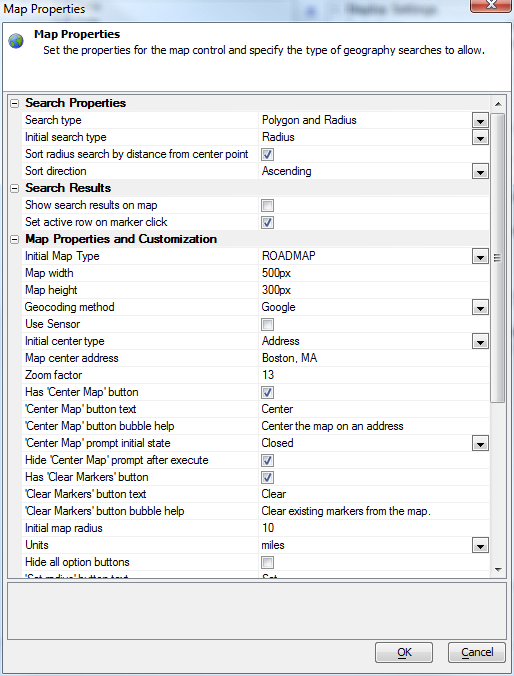Click the Cancel button
The image size is (514, 676).
tap(477, 652)
